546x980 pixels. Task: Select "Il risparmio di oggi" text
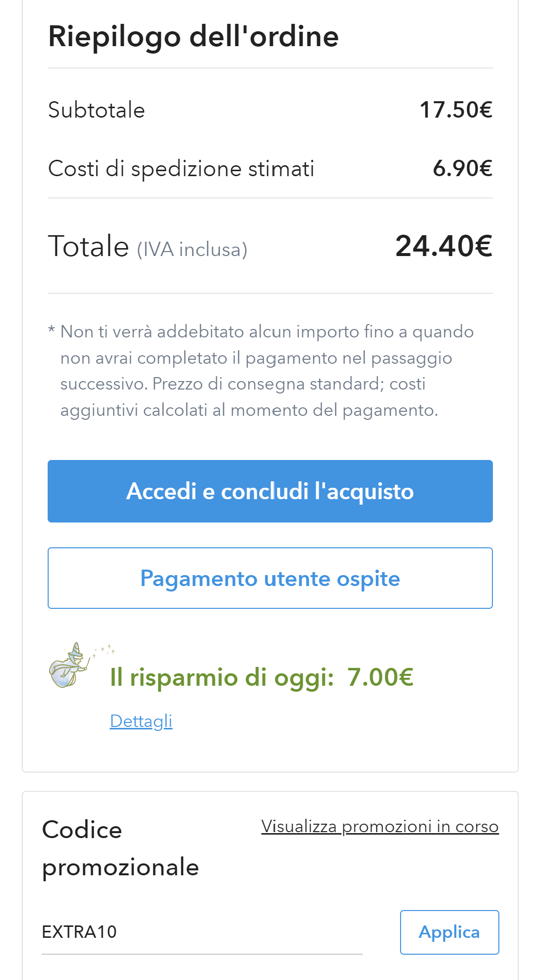[222, 677]
